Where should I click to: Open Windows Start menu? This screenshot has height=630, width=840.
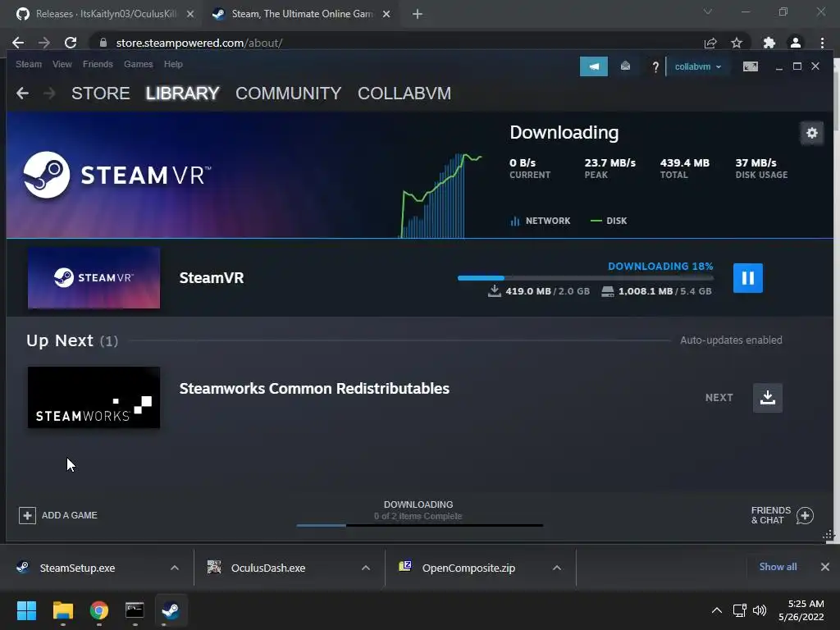pos(26,610)
